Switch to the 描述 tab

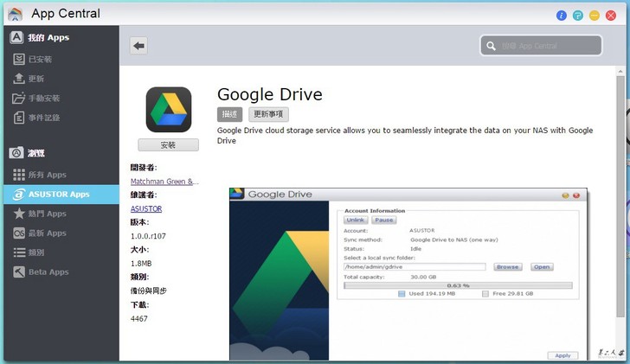pos(230,114)
